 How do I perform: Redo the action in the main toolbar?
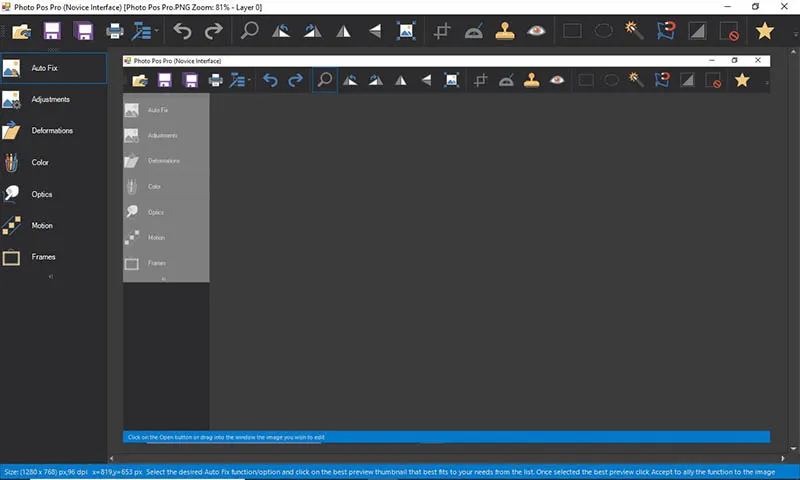pyautogui.click(x=213, y=31)
